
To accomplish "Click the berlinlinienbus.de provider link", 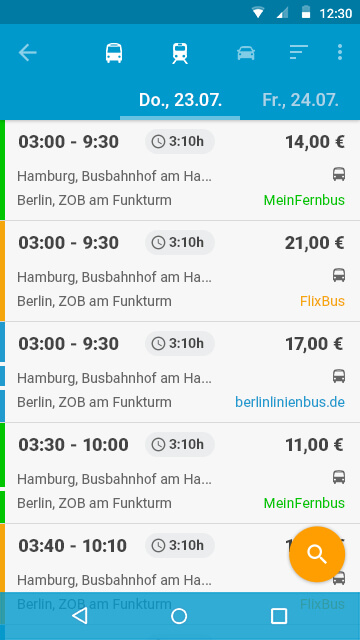I will tap(290, 402).
